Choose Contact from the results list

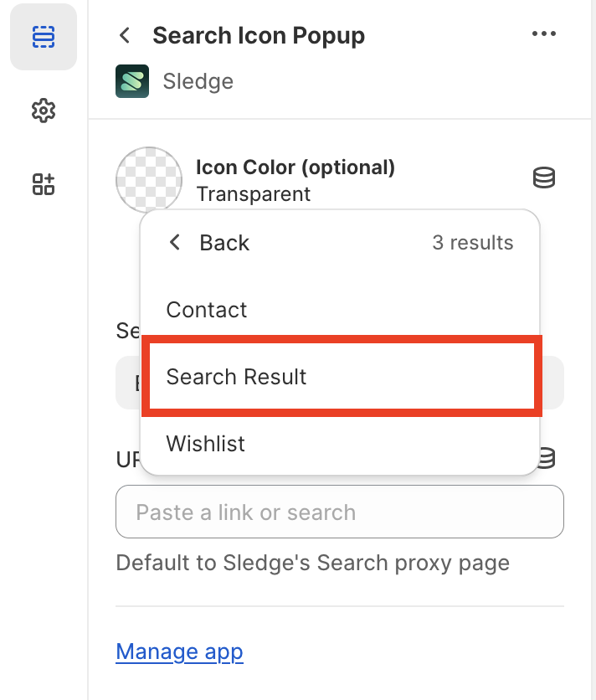pyautogui.click(x=206, y=310)
